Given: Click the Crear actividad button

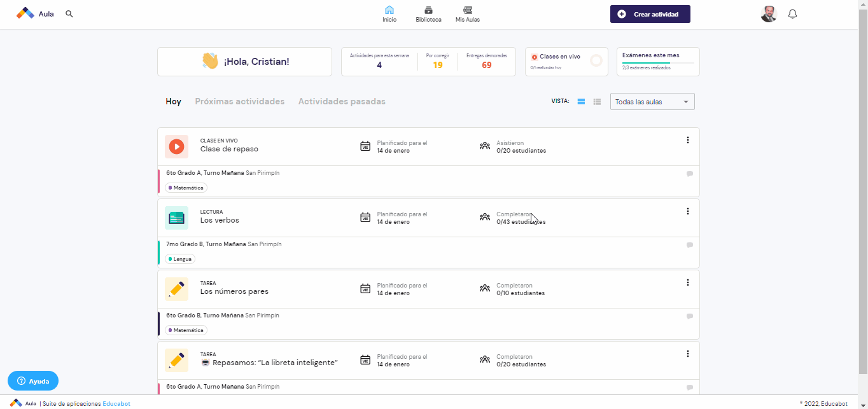Looking at the screenshot, I should [x=650, y=14].
